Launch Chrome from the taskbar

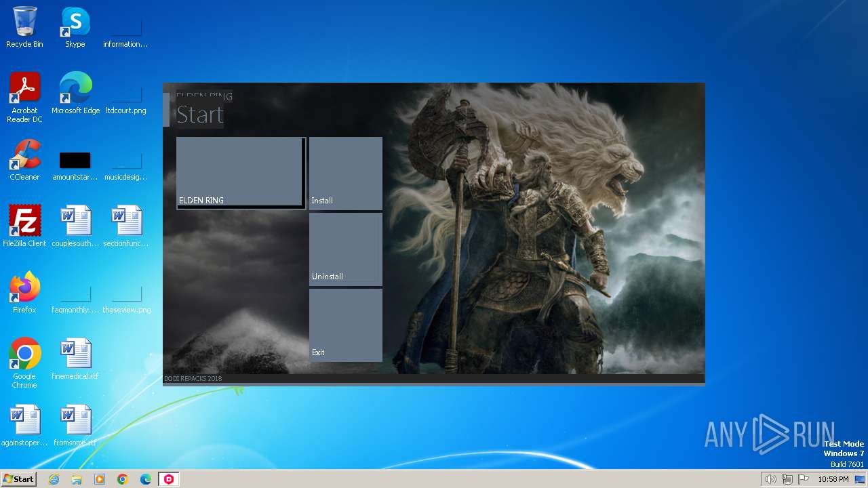pos(123,479)
